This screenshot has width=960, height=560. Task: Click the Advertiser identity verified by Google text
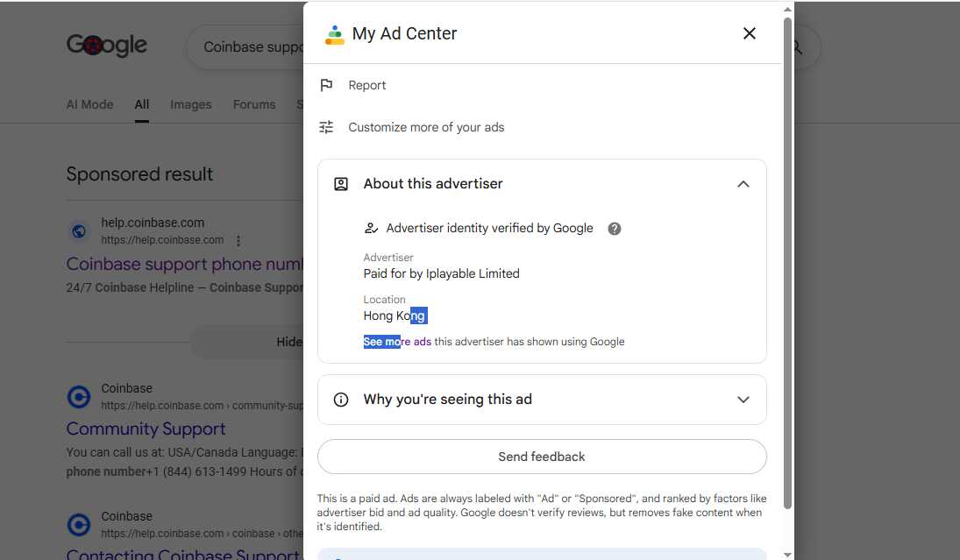point(489,228)
